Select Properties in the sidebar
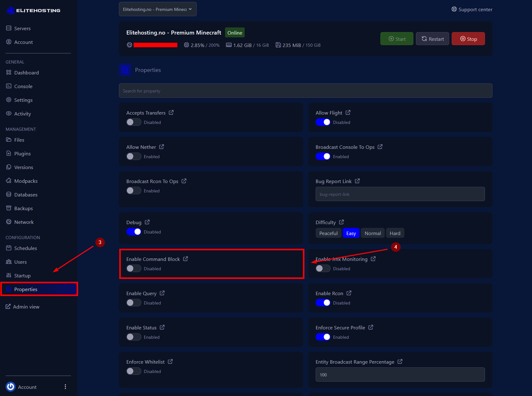This screenshot has height=396, width=532. (x=39, y=289)
